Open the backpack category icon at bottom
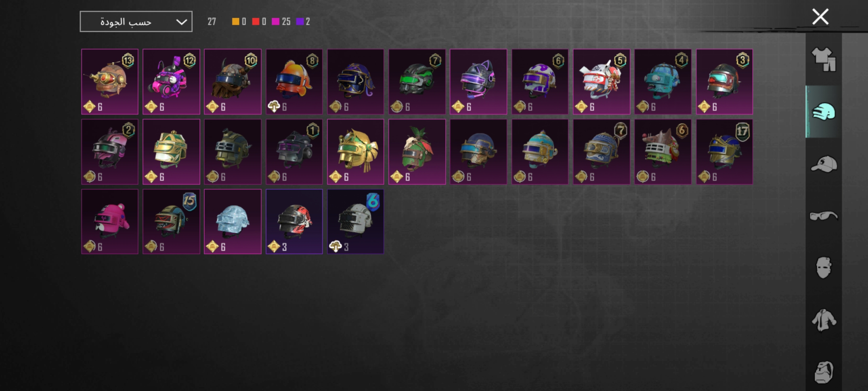Viewport: 868px width, 391px height. (x=824, y=372)
